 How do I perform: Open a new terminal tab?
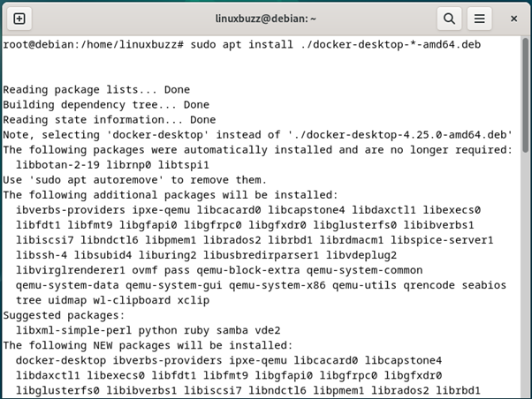(x=19, y=19)
